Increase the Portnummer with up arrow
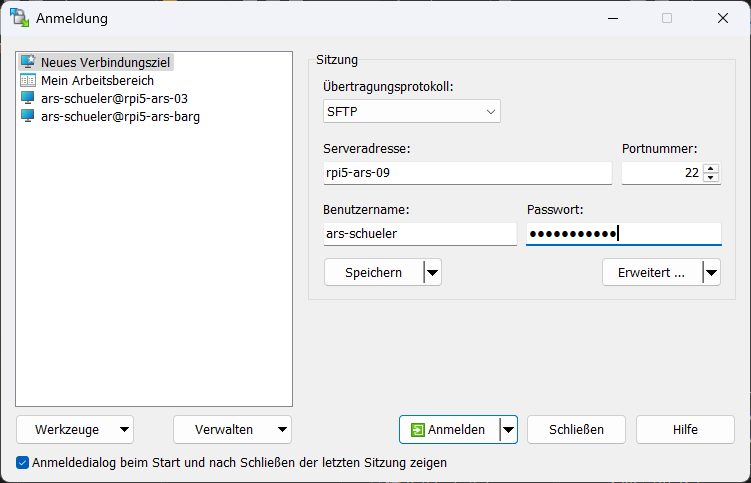This screenshot has height=483, width=751. 711,168
